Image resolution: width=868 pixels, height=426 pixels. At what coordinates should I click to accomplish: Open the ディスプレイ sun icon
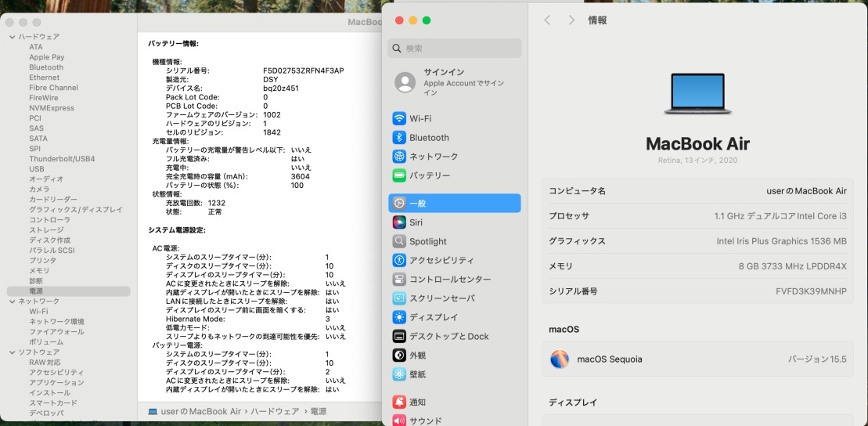coord(399,317)
